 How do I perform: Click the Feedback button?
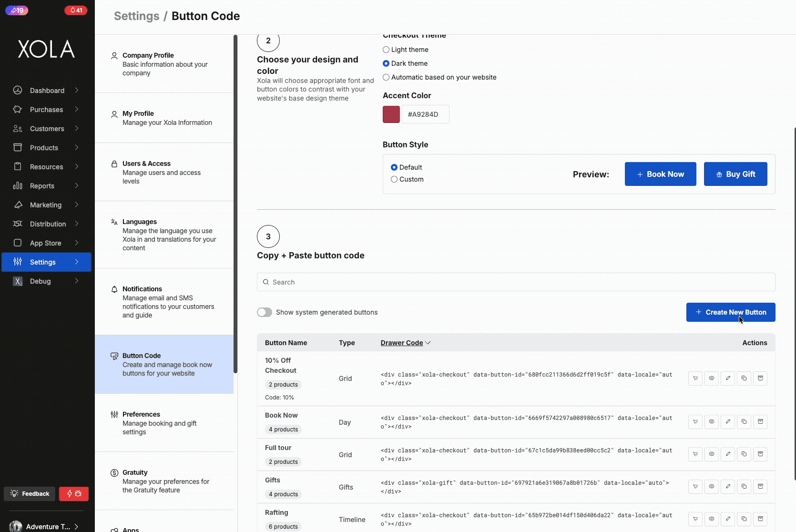[30, 494]
